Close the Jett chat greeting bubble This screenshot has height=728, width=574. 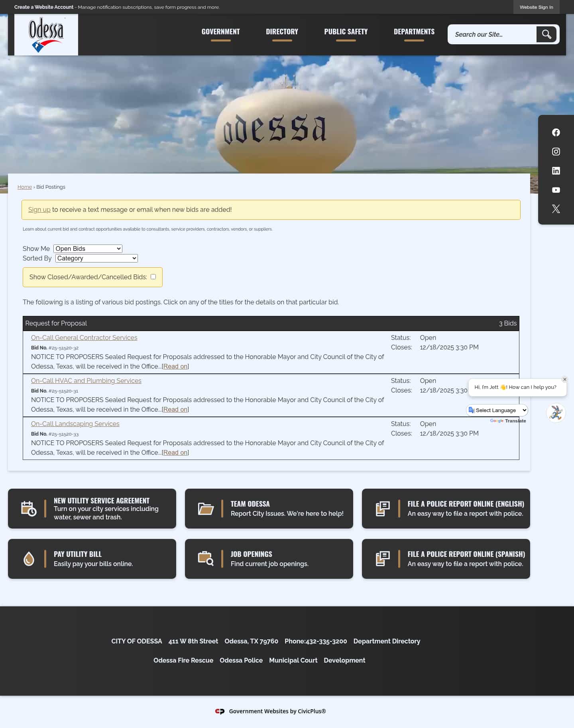click(x=564, y=379)
